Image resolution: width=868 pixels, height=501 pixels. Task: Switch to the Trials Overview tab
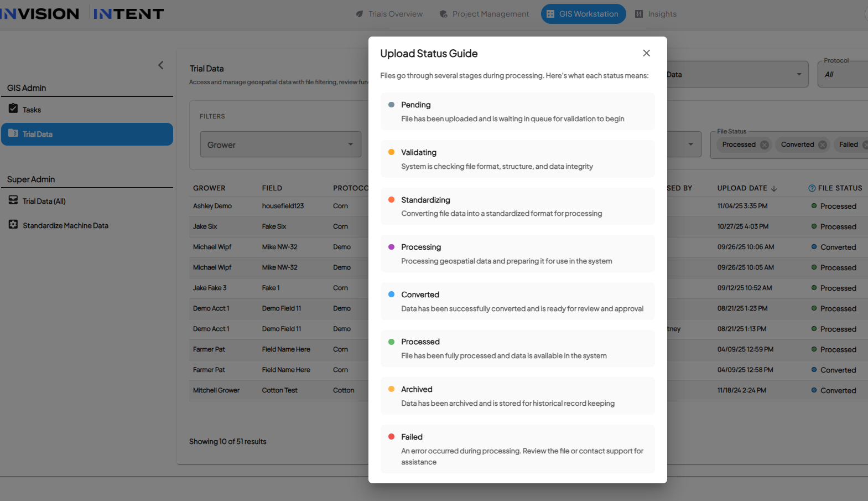389,14
